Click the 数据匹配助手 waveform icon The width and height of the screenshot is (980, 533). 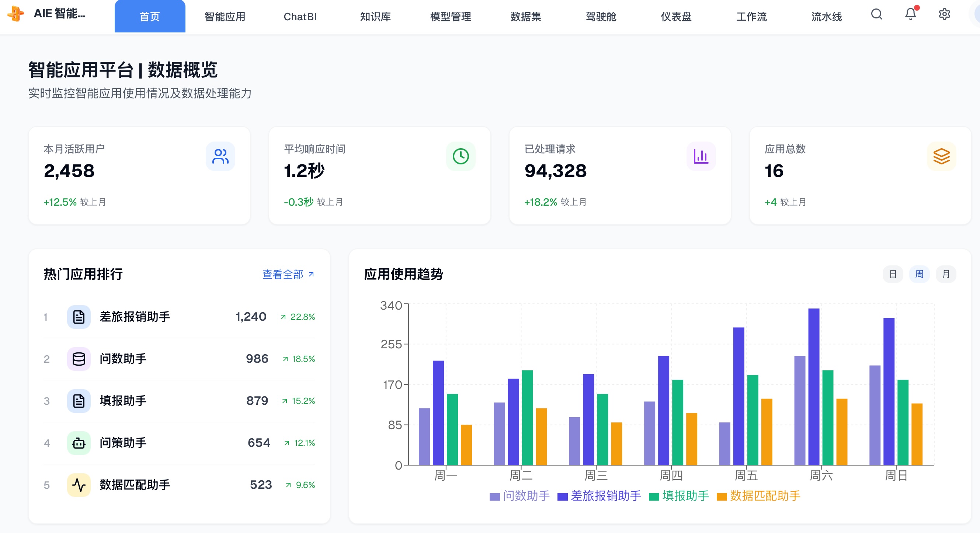point(79,485)
